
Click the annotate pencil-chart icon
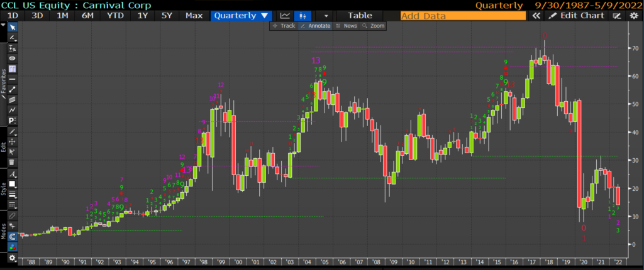pyautogui.click(x=616, y=16)
